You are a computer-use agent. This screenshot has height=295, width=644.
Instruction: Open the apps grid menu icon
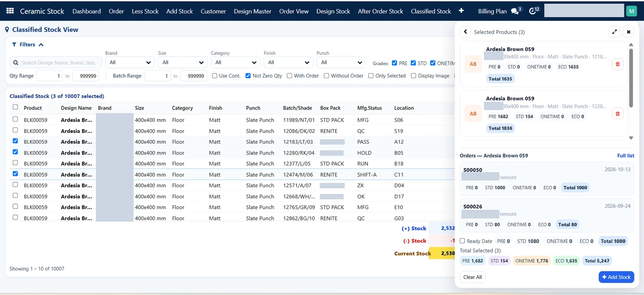pos(10,11)
